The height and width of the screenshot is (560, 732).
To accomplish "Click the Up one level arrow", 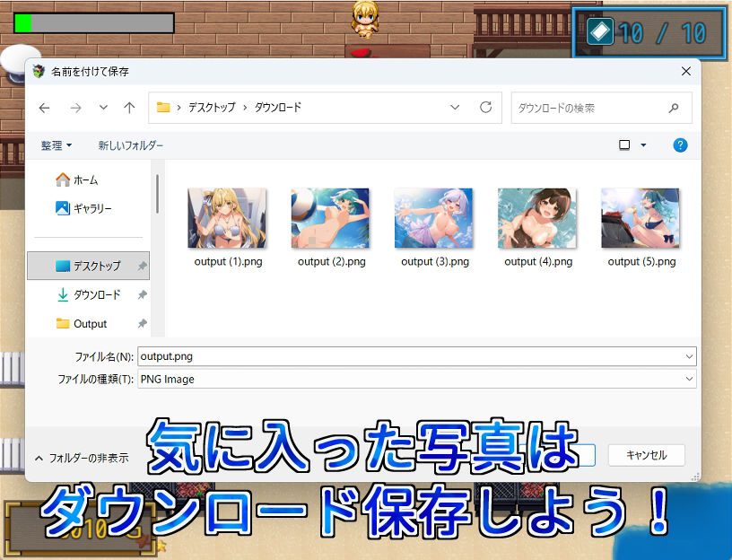I will (x=128, y=108).
